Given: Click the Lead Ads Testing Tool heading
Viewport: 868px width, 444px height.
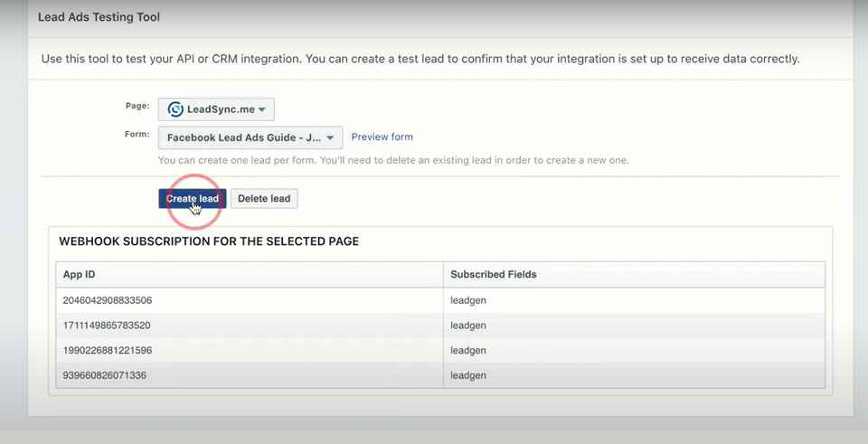Looking at the screenshot, I should pyautogui.click(x=99, y=17).
